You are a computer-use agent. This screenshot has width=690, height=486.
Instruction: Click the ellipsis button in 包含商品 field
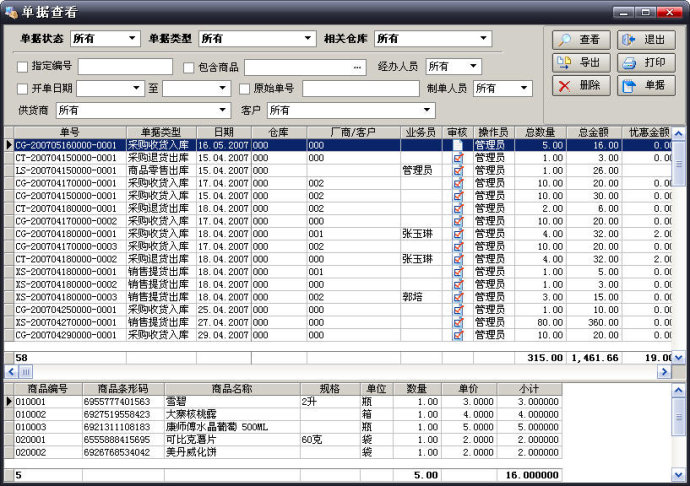point(357,67)
